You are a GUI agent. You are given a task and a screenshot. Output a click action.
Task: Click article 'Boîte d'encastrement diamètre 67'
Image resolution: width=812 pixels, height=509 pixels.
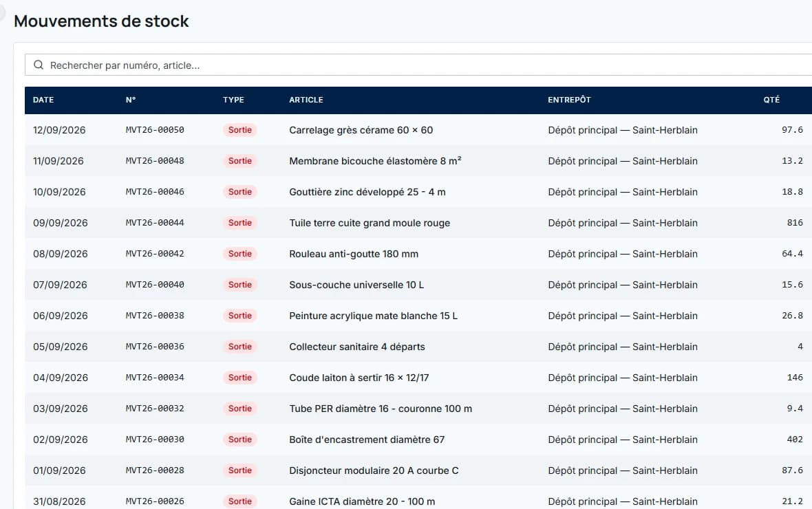(x=367, y=440)
